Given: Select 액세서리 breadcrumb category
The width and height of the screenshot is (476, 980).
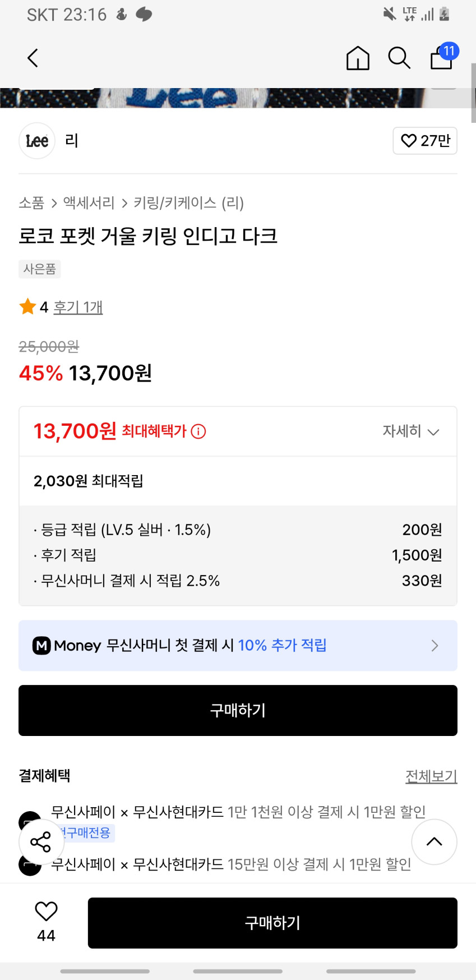Looking at the screenshot, I should pos(89,203).
